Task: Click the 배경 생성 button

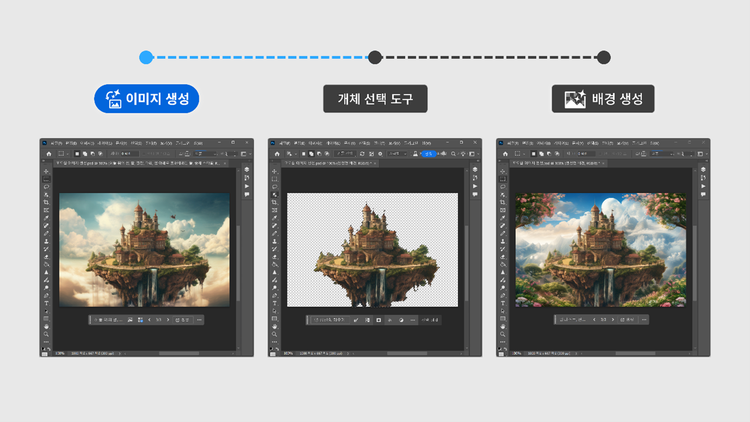Action: click(x=603, y=99)
